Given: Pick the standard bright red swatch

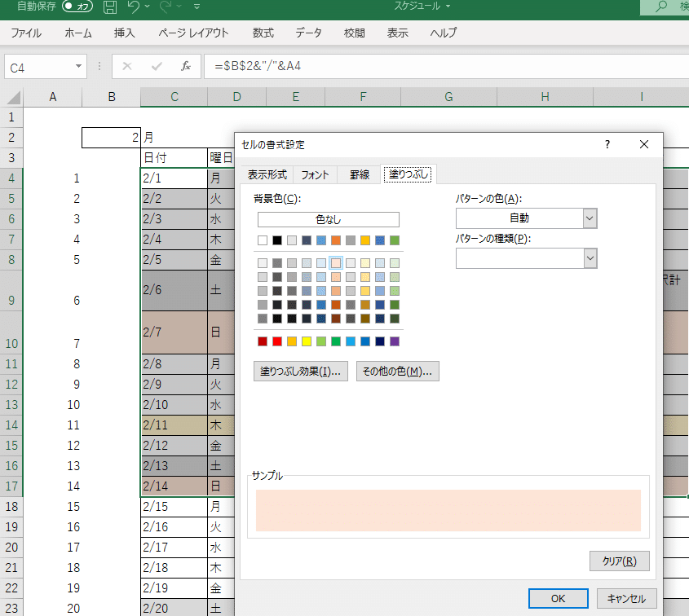Looking at the screenshot, I should (x=277, y=341).
